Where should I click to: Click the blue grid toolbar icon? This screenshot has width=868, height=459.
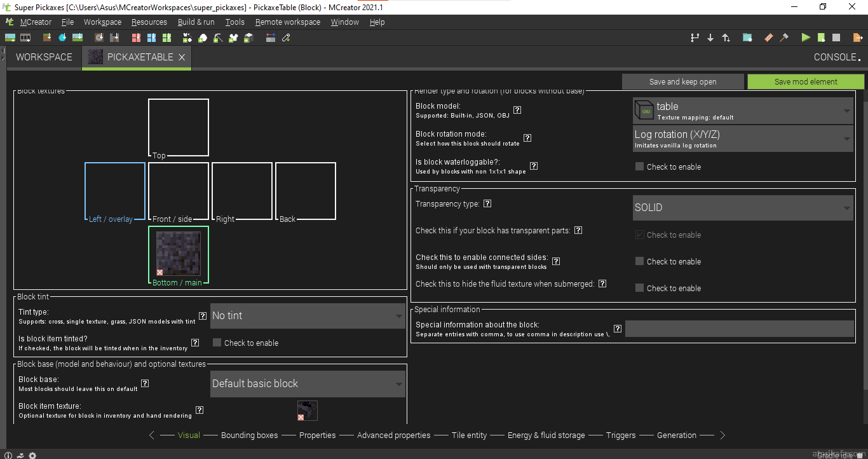151,38
